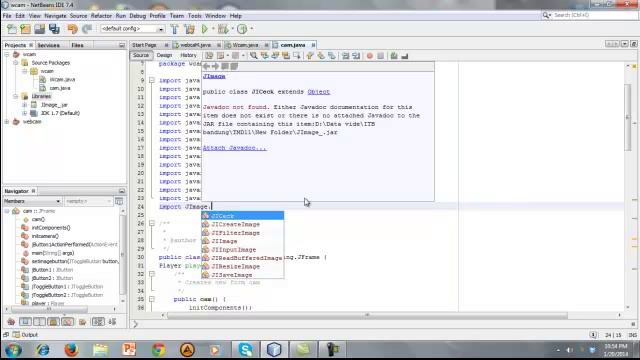Click the red Start Macro Recording icon
This screenshot has width=640, height=360.
(x=370, y=56)
